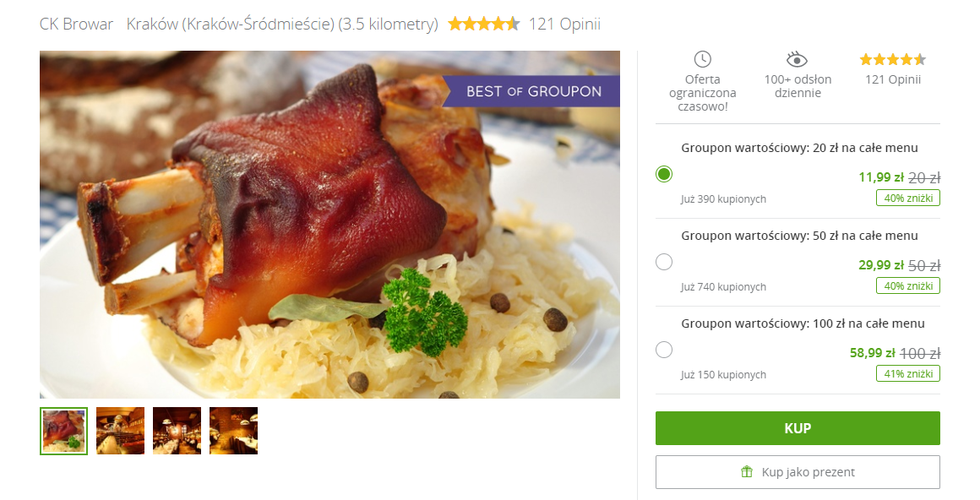
Task: Open the 121 Opinii link in the header
Action: coord(564,24)
